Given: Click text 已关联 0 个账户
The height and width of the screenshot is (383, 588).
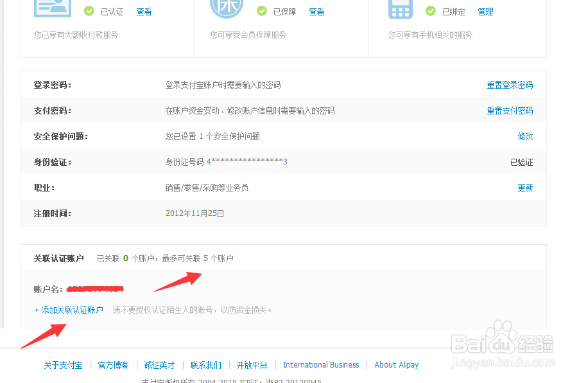Looking at the screenshot, I should point(126,258).
